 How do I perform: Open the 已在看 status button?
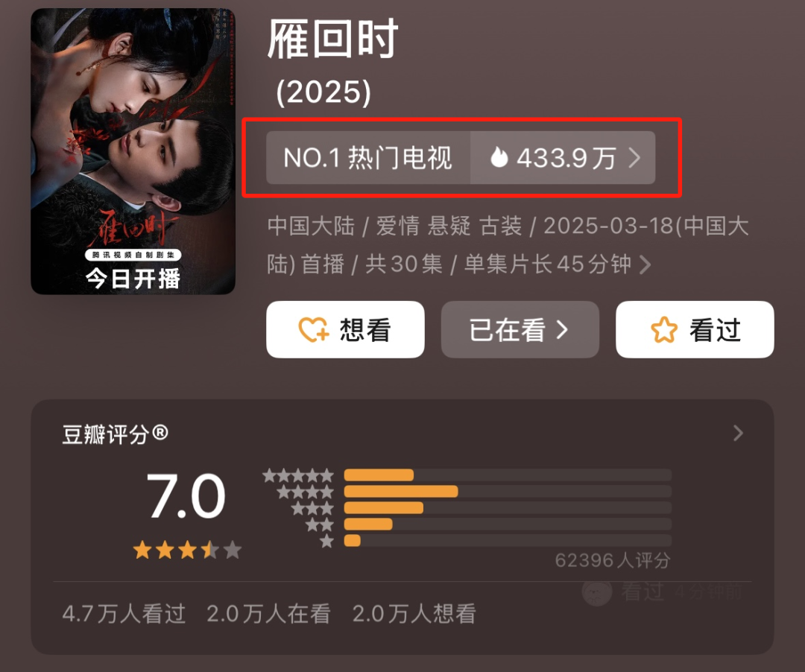click(520, 329)
